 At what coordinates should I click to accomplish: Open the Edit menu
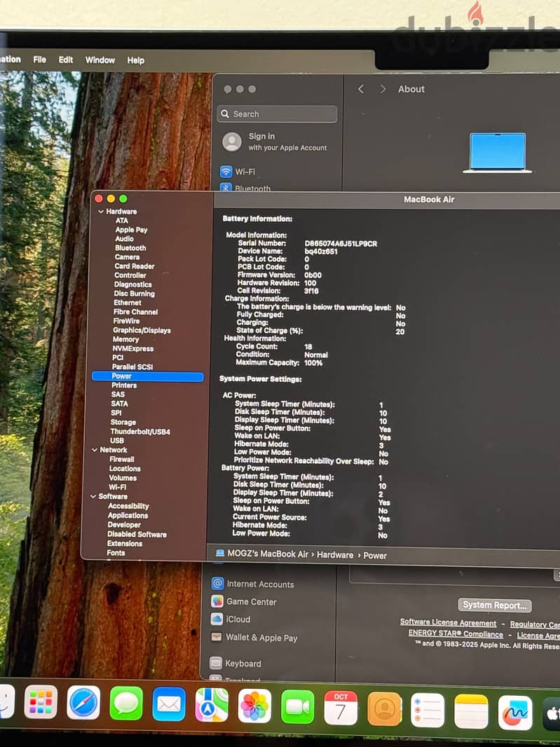(x=66, y=60)
